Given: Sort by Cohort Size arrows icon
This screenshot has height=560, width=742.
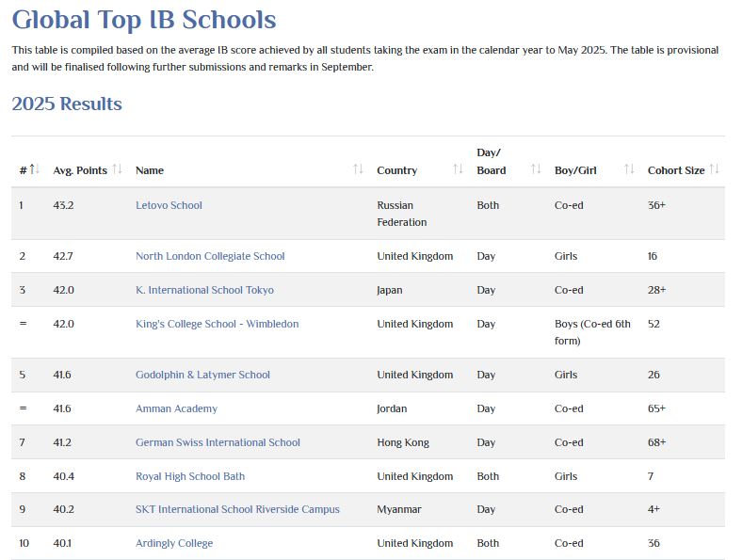Looking at the screenshot, I should pyautogui.click(x=714, y=169).
